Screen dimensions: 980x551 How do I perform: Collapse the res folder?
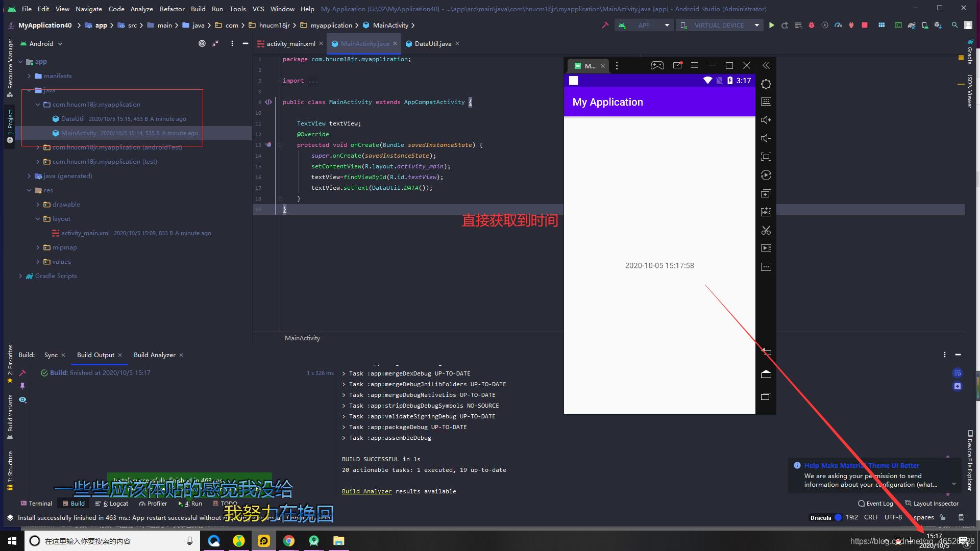(29, 190)
